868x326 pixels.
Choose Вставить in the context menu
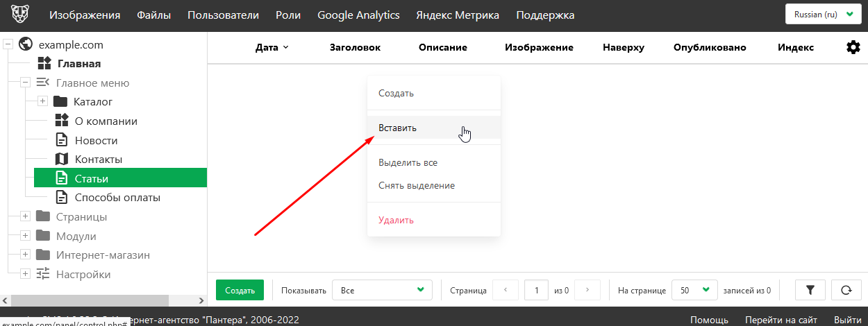[x=398, y=128]
